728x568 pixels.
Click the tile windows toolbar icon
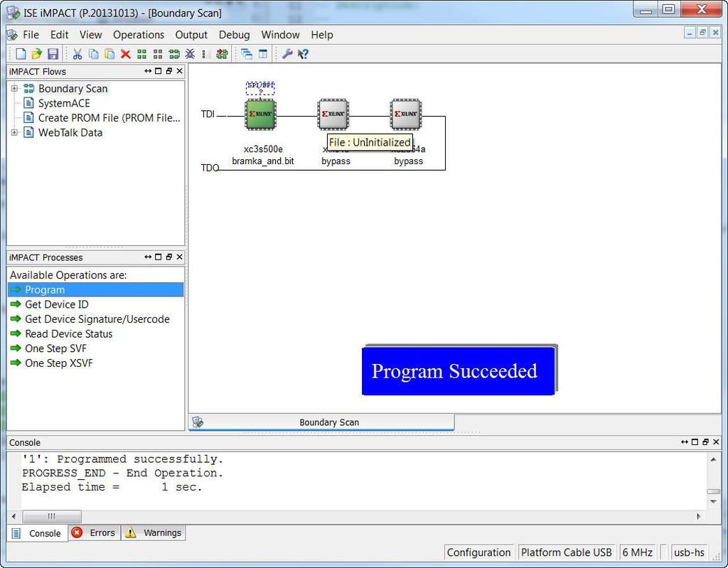tap(263, 54)
